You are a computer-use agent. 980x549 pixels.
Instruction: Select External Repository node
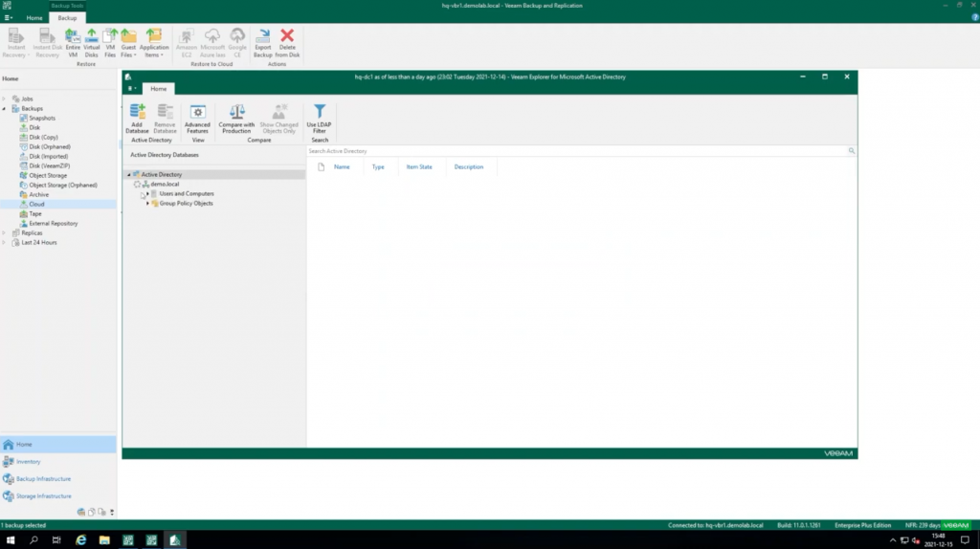coord(54,224)
